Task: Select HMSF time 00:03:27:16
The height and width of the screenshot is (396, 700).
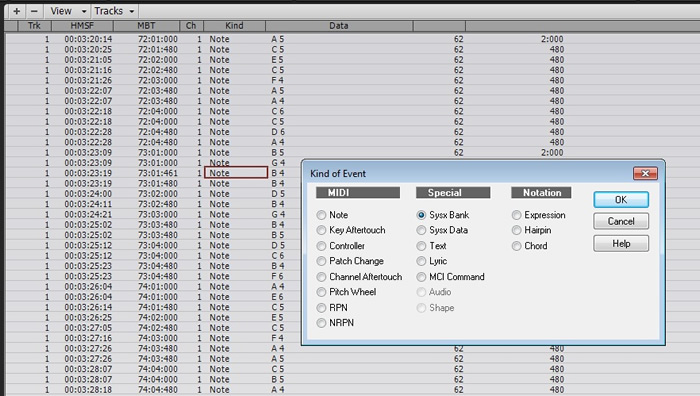Action: tap(88, 338)
